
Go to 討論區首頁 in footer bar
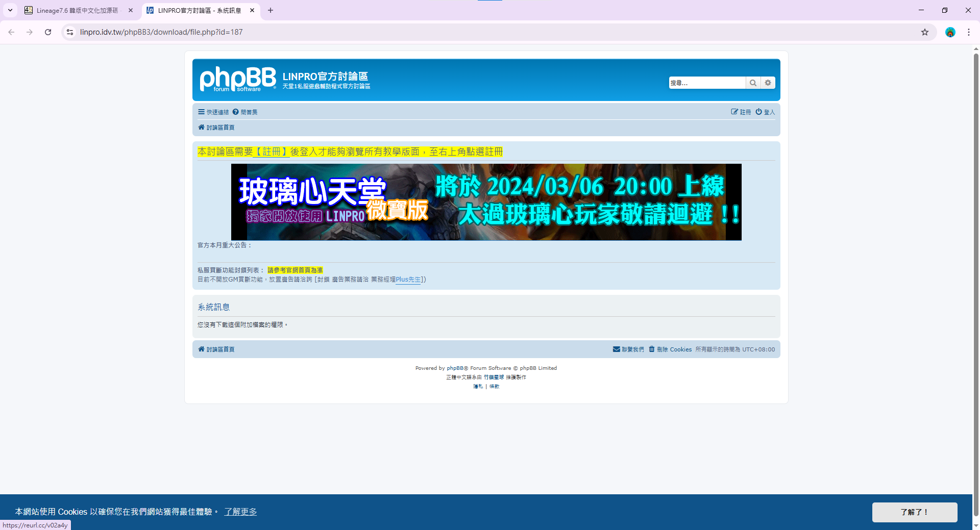216,349
